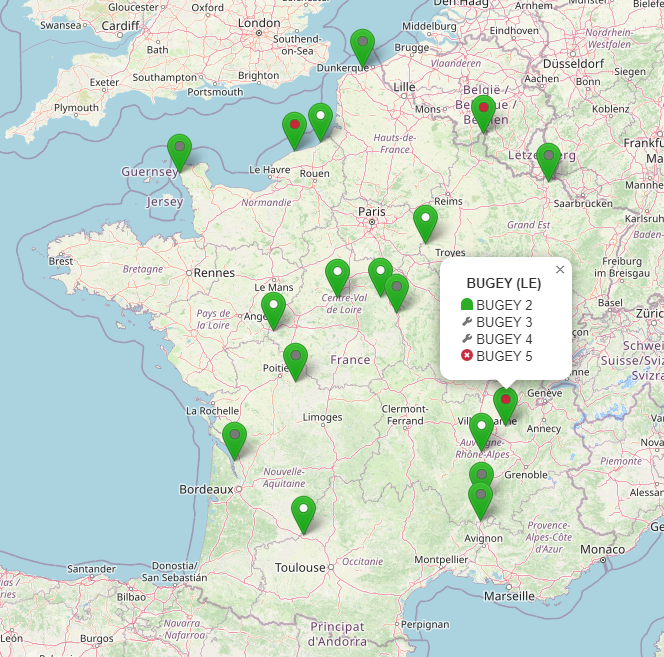The width and height of the screenshot is (664, 657).
Task: Select the red-dot Bugey marker below the popup
Action: tap(506, 406)
